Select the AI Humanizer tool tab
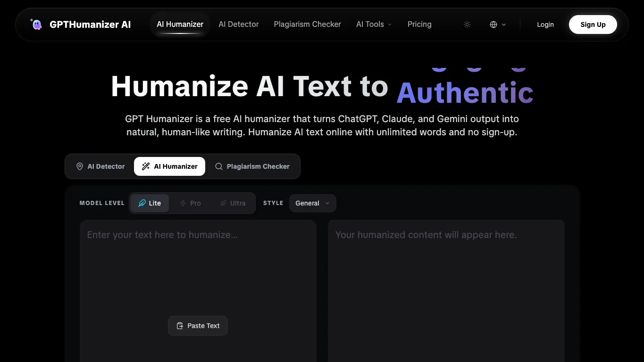 pos(170,166)
